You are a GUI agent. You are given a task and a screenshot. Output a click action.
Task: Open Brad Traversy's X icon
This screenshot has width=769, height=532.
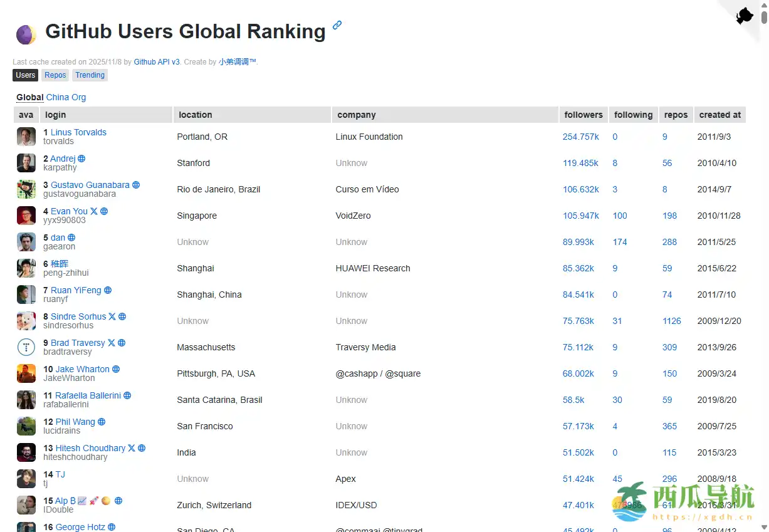pyautogui.click(x=112, y=343)
